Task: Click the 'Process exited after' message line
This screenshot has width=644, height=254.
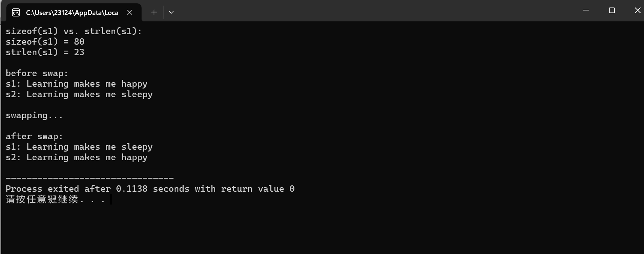Action: click(x=150, y=189)
